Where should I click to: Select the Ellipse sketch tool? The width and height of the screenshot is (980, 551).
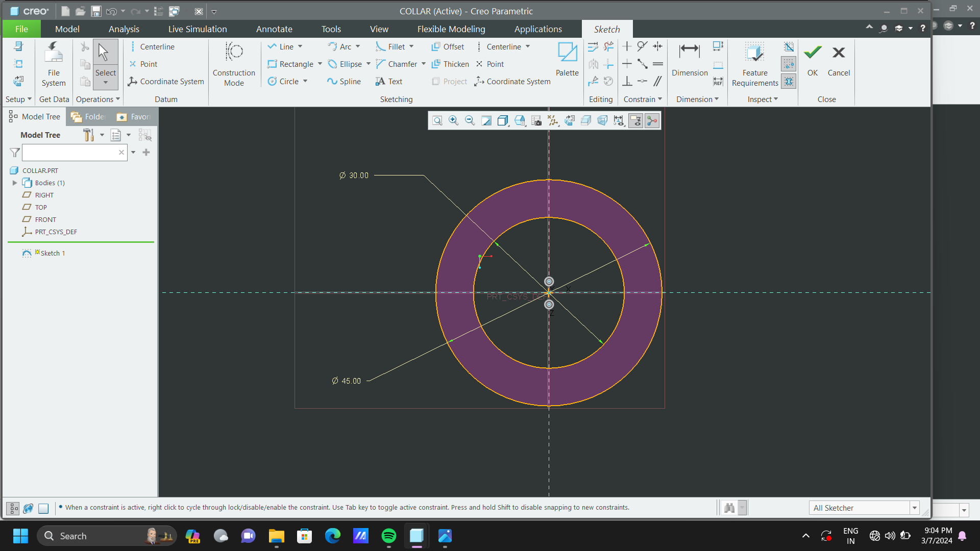click(x=345, y=64)
